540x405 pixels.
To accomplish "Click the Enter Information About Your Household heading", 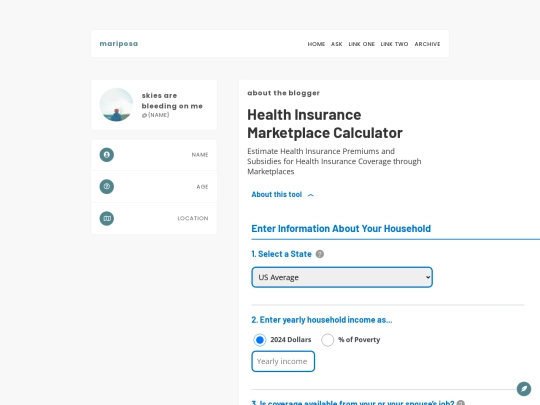I will 341,229.
